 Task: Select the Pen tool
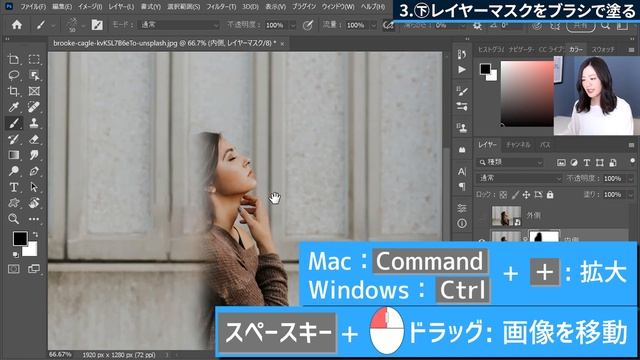coord(34,171)
